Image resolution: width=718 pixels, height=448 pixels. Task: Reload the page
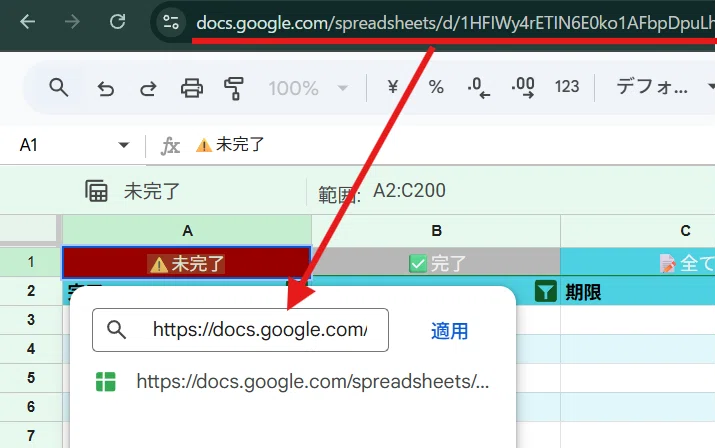click(118, 22)
